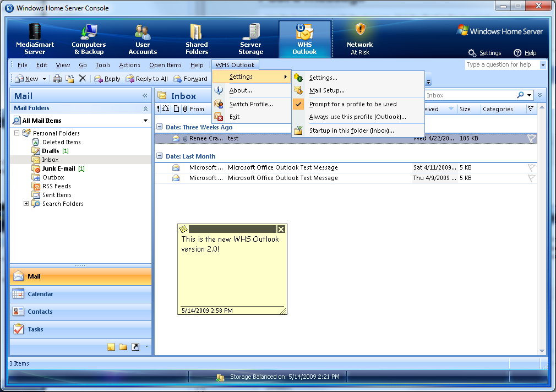Open the Tasks pane
The image size is (556, 392).
81,330
